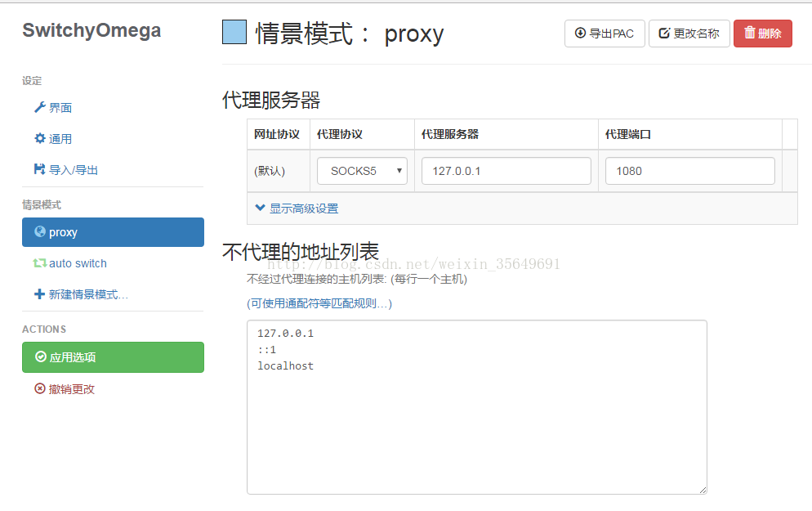Viewport: 812px width, 511px height.
Task: Open the SOCKS5 protocol dropdown
Action: tap(362, 171)
